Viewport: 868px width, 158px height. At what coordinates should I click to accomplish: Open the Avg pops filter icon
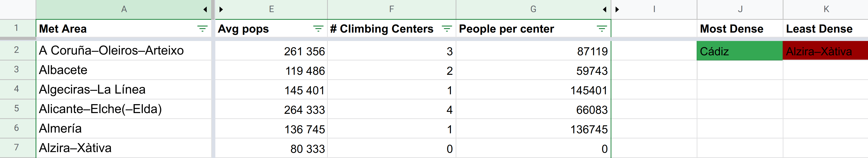coord(318,29)
